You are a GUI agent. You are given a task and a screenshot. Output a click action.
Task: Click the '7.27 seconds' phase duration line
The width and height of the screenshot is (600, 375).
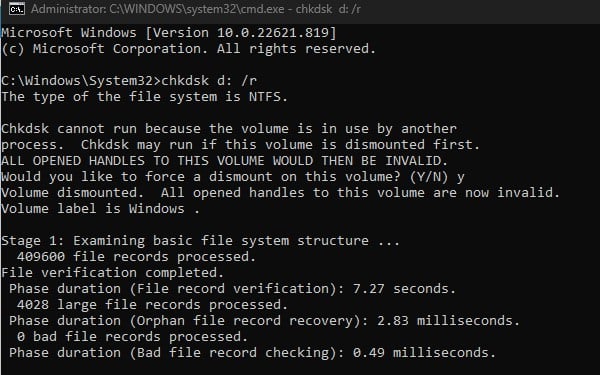(232, 289)
